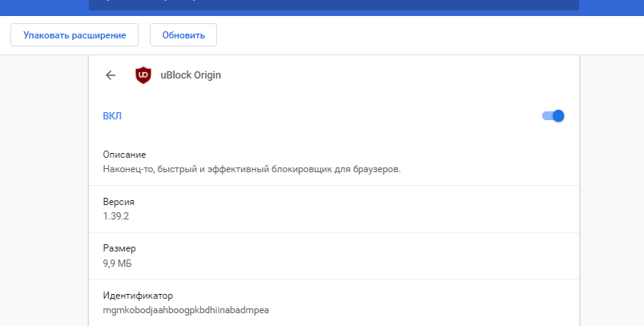Click the uBlock Origin extension title
Screen dimensions: 644x326
[191, 75]
